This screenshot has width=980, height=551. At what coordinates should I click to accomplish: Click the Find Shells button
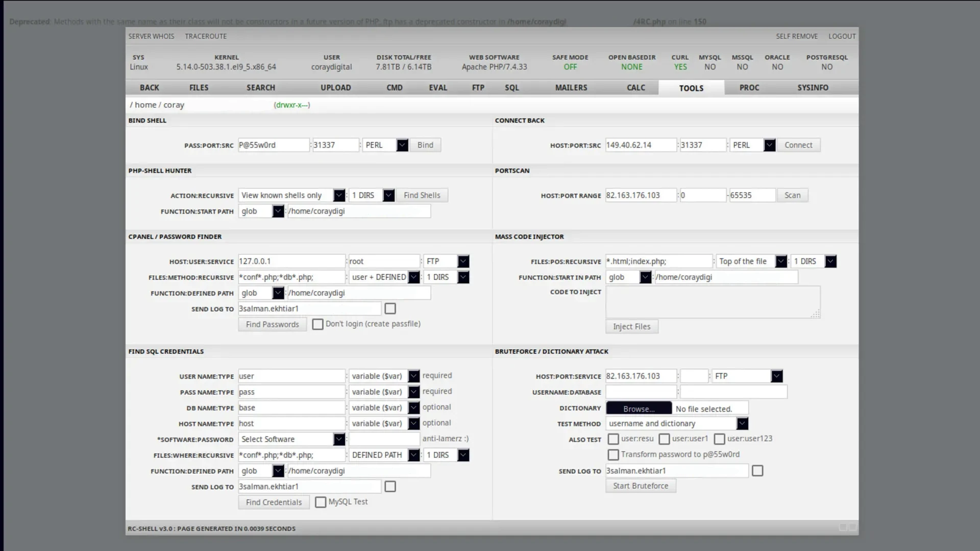pos(422,195)
